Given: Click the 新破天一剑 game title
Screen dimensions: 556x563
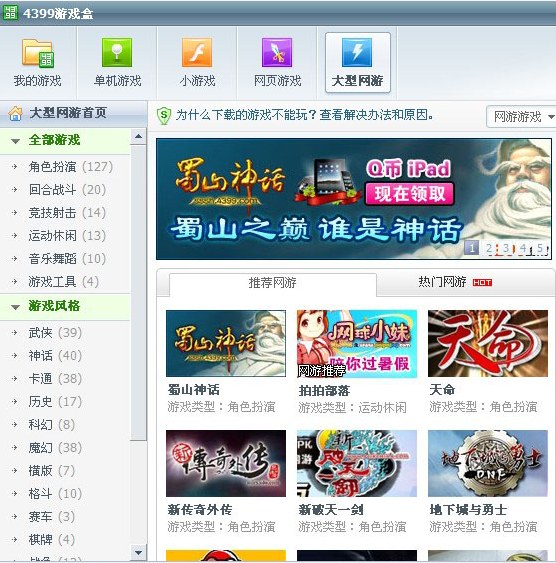Looking at the screenshot, I should pos(331,510).
